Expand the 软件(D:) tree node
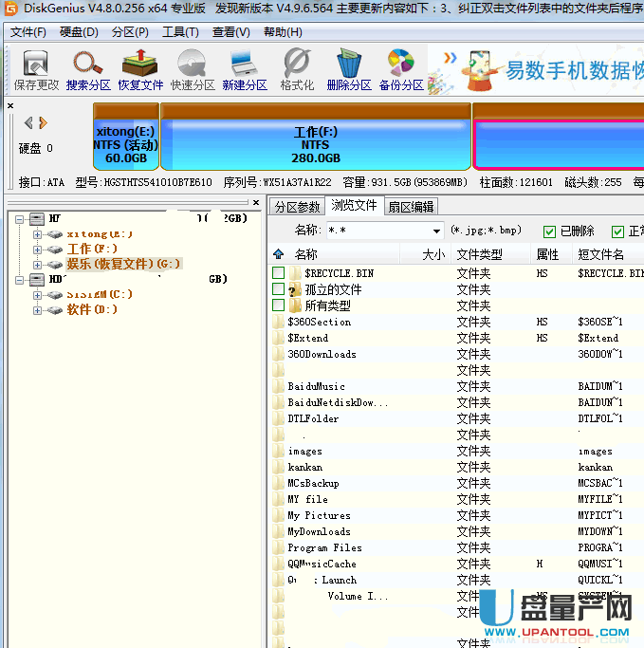 click(x=38, y=310)
